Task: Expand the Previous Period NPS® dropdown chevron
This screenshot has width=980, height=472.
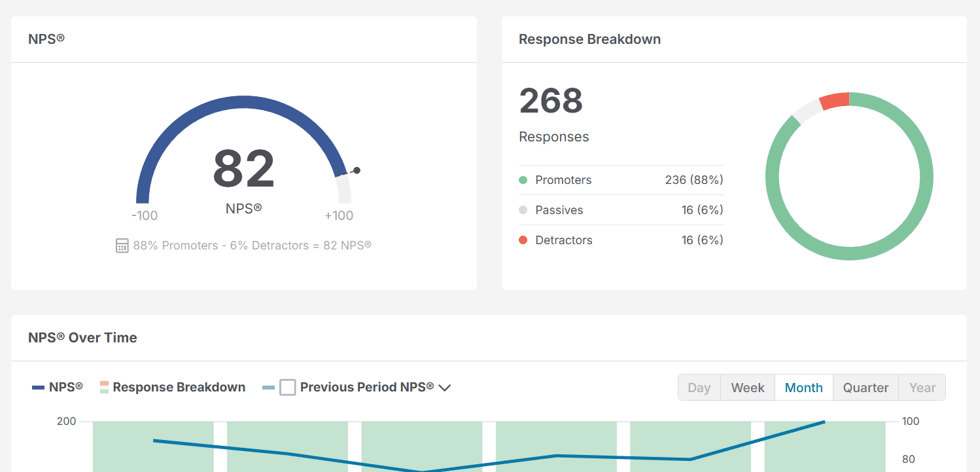Action: 445,388
